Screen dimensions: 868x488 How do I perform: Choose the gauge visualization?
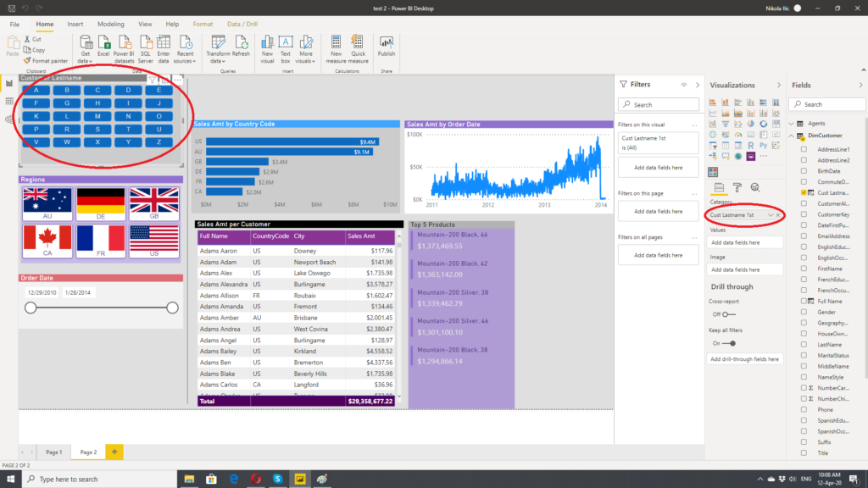tap(738, 135)
